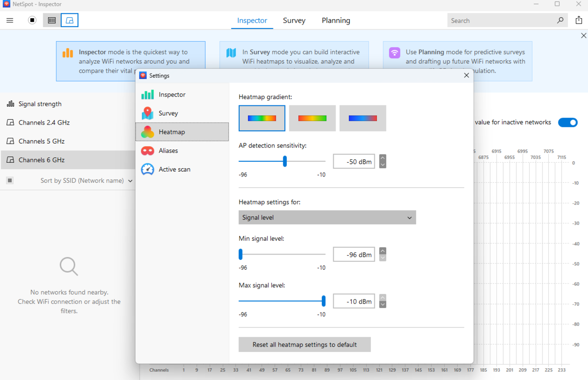Check the select-all networks checkbox
This screenshot has height=380, width=588.
coord(10,180)
